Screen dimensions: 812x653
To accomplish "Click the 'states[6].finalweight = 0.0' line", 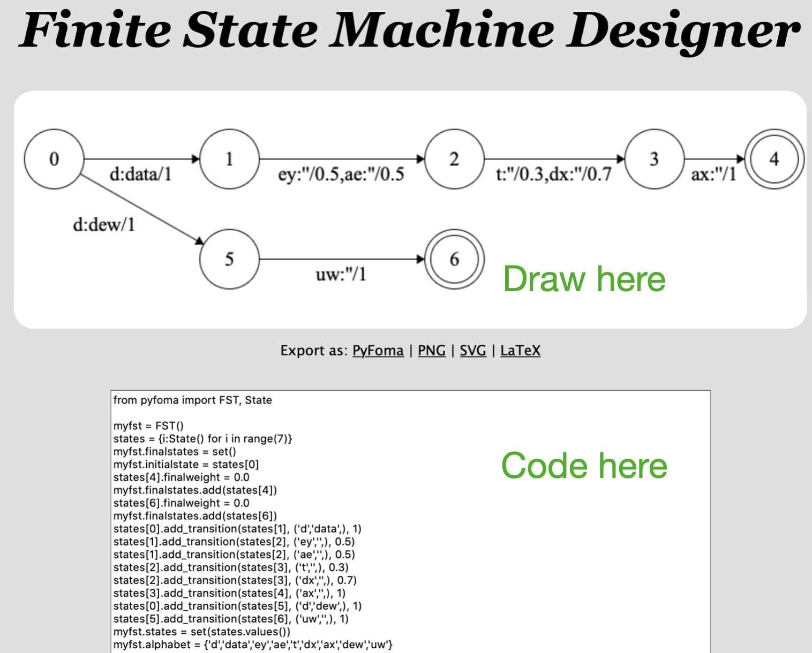I will tap(181, 503).
